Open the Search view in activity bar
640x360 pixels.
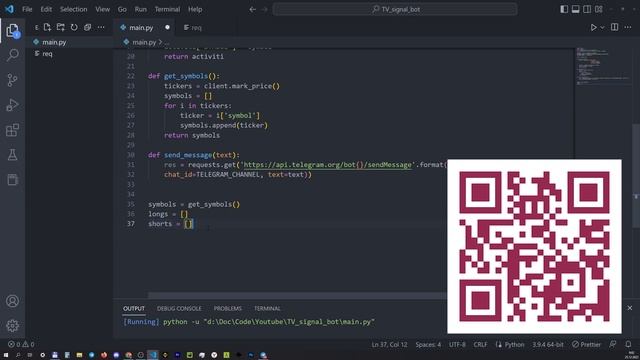13,55
